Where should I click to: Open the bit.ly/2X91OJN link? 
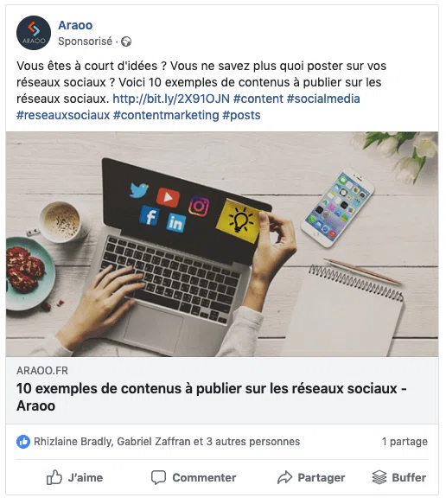click(x=171, y=99)
